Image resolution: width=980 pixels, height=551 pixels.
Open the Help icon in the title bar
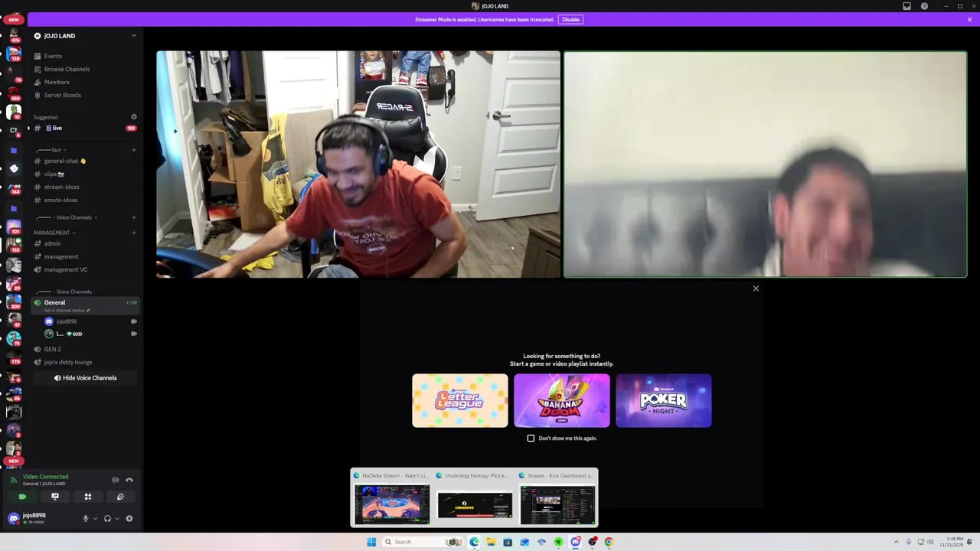coord(924,6)
